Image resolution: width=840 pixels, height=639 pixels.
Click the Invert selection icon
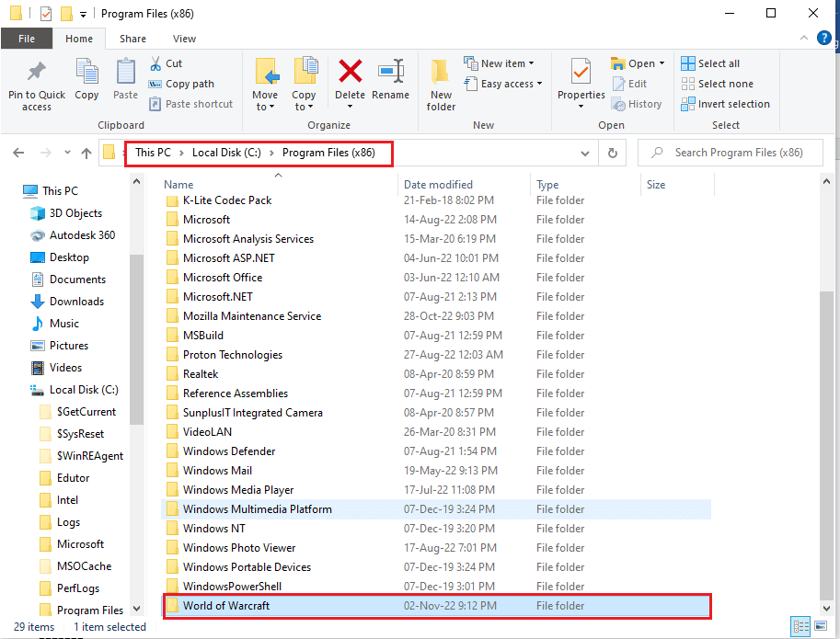pyautogui.click(x=688, y=104)
